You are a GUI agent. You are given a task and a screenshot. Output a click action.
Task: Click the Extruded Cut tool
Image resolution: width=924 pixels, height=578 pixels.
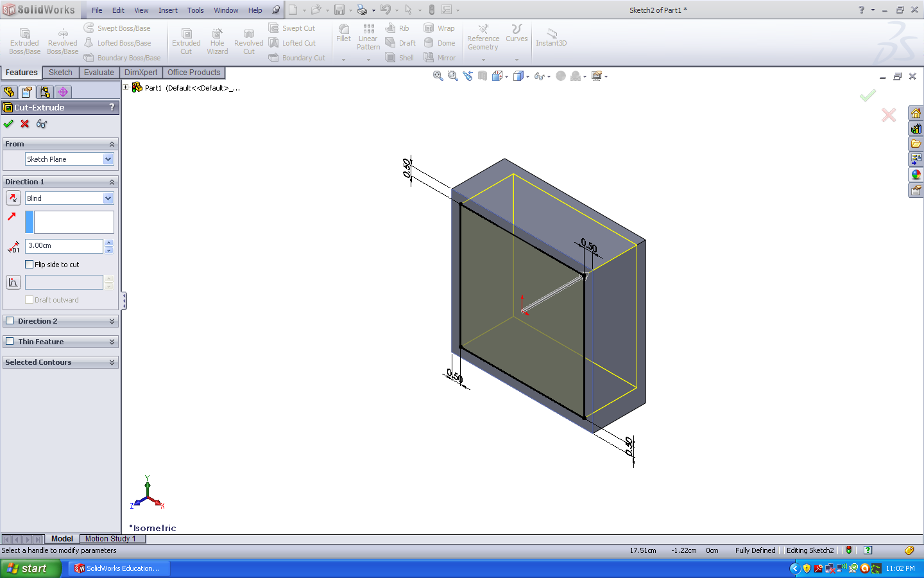tap(186, 42)
